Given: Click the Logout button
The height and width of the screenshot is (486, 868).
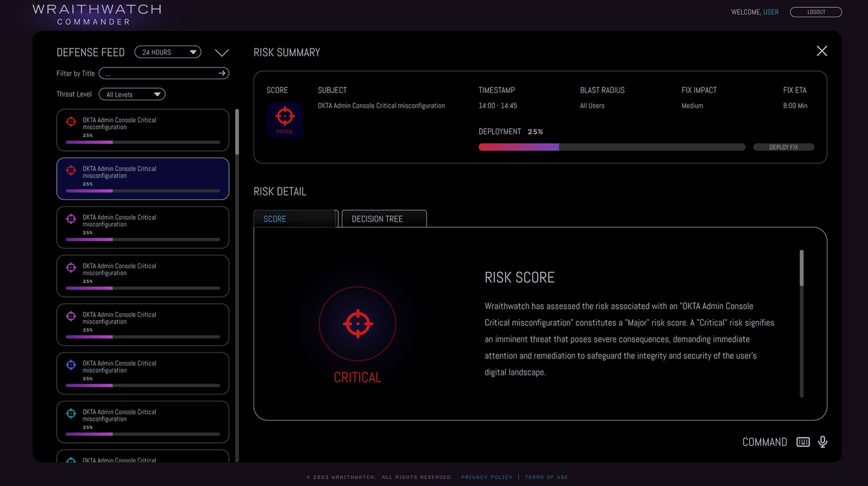Looking at the screenshot, I should [x=816, y=12].
